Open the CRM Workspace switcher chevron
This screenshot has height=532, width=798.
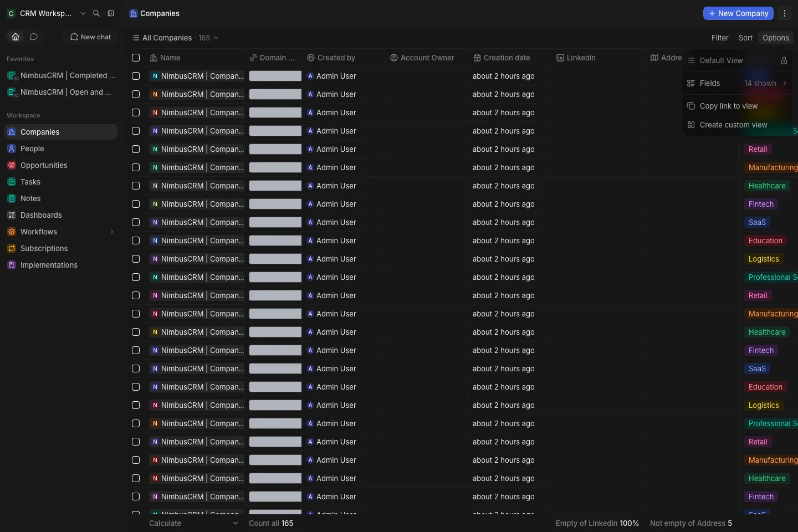pos(83,13)
